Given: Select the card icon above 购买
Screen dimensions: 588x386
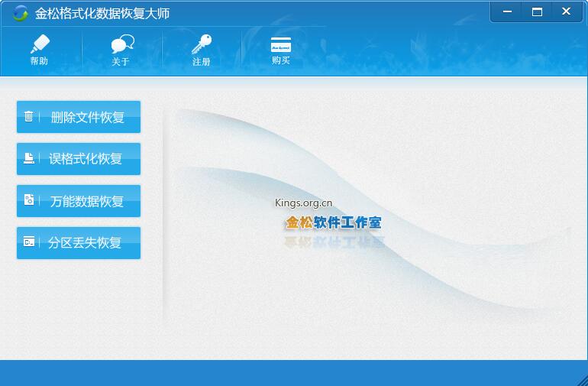Looking at the screenshot, I should (x=281, y=44).
